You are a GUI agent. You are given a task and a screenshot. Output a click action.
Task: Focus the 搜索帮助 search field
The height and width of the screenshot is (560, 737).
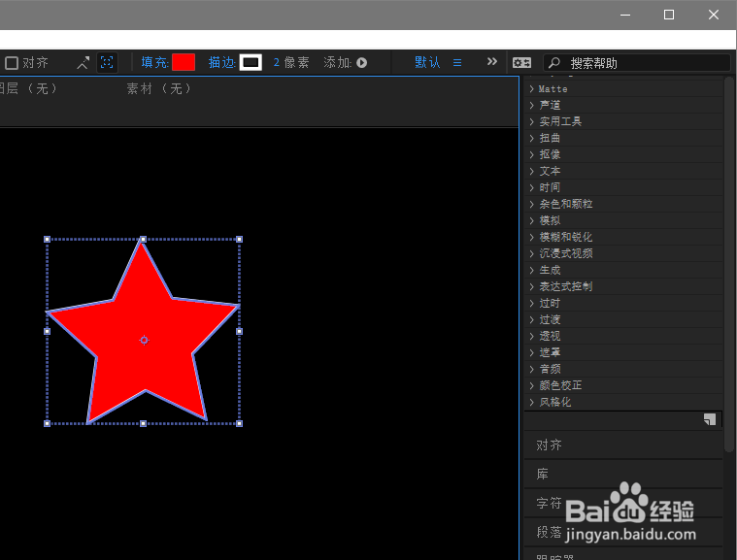(637, 63)
